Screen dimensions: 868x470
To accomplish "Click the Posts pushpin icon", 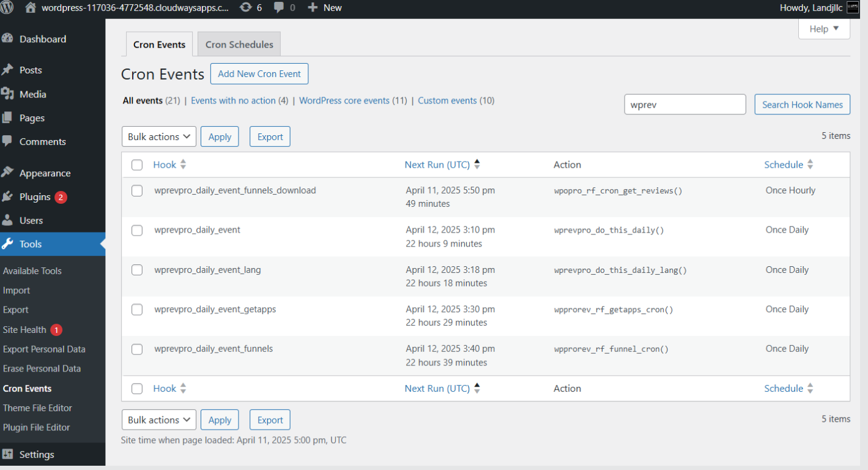I will coord(7,70).
